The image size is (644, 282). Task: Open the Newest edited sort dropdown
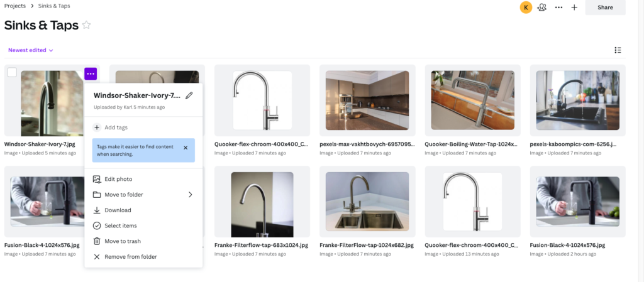(x=31, y=50)
